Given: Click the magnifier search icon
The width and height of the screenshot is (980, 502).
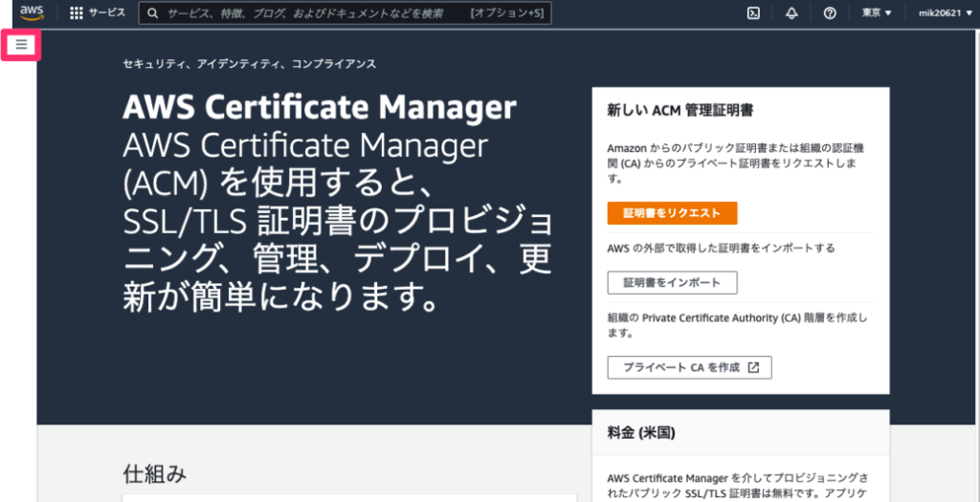Looking at the screenshot, I should 153,13.
